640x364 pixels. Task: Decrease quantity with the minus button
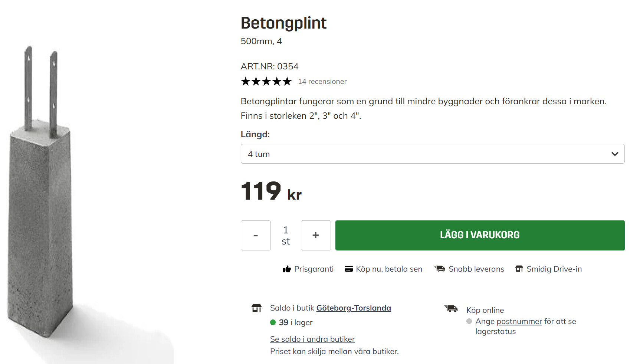point(256,236)
